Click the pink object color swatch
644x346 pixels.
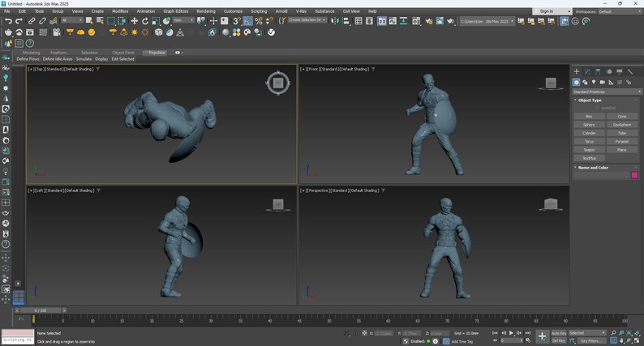click(x=634, y=175)
